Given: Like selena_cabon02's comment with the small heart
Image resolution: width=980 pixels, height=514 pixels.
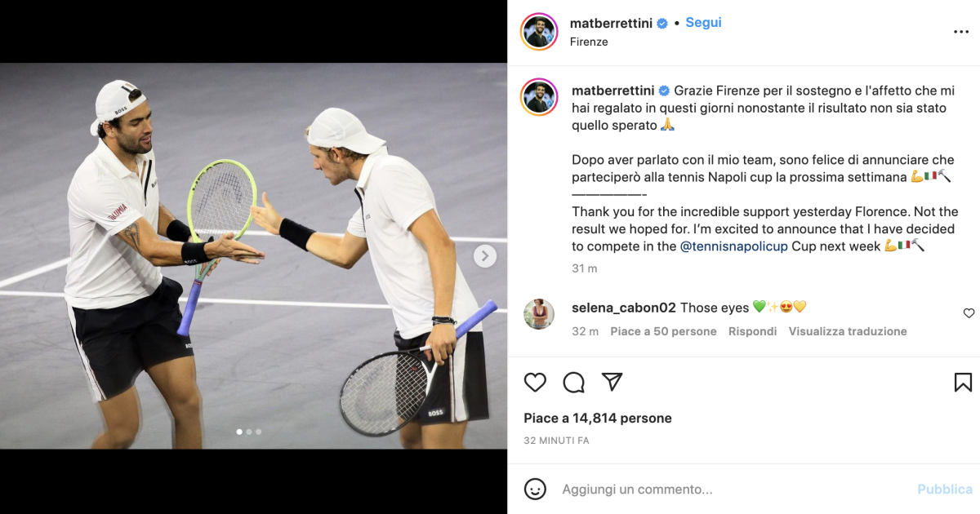Looking at the screenshot, I should pyautogui.click(x=969, y=313).
